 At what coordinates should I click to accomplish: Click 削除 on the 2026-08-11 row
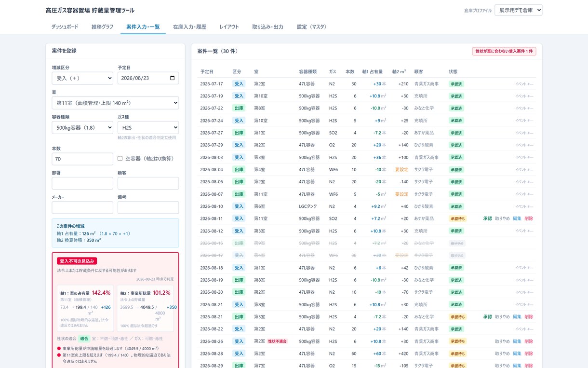[x=529, y=218]
